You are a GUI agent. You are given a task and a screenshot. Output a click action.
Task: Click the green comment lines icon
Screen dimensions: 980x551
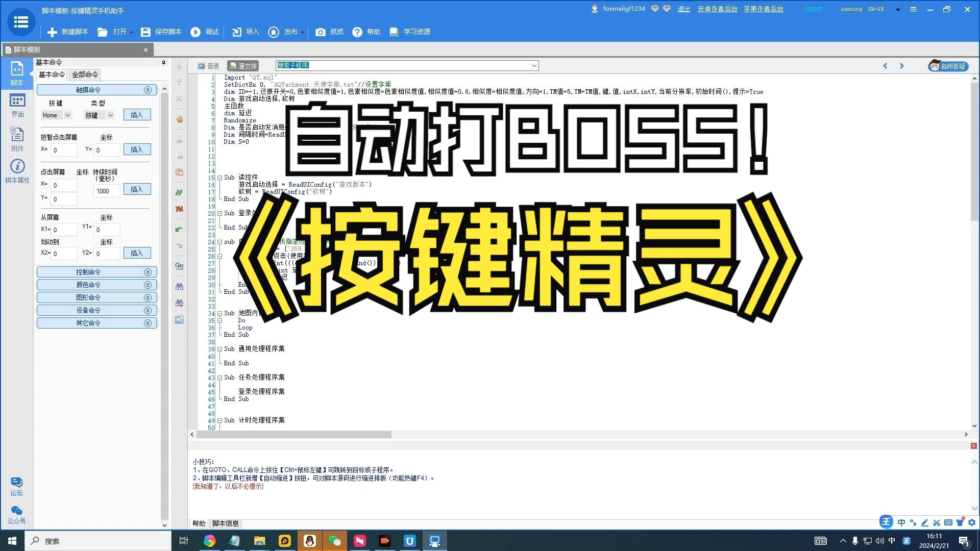coord(179,193)
